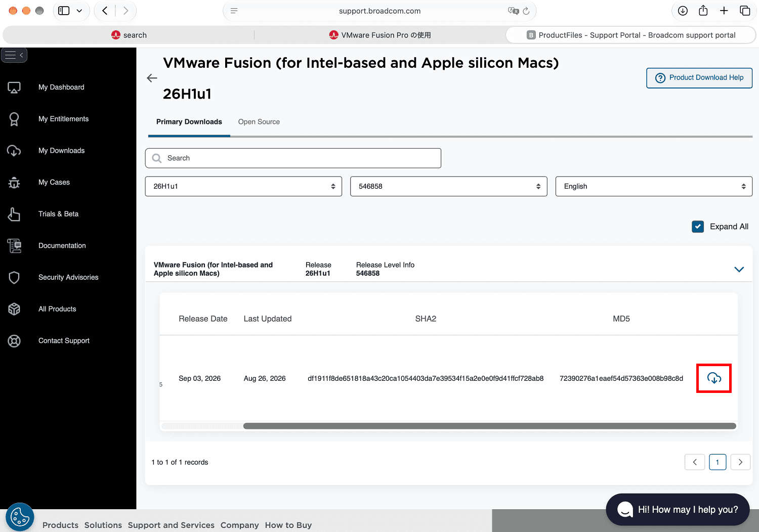Switch to VMware Fusion Pro browser tab
Screen dimensions: 759x532
pyautogui.click(x=380, y=35)
